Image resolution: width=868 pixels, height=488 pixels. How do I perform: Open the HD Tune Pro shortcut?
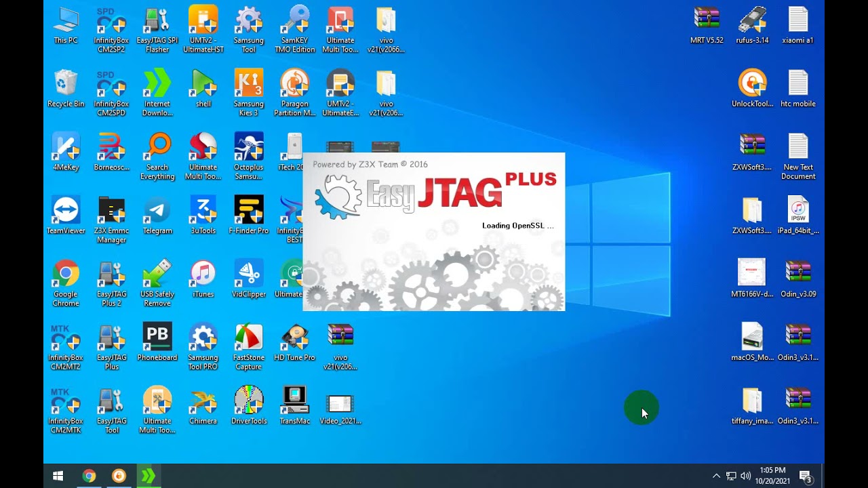[x=294, y=342]
